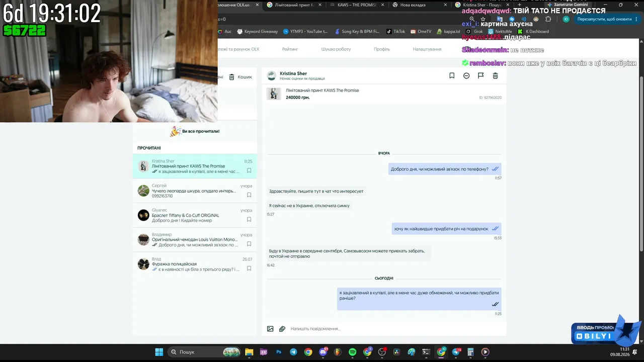Open File Explorer from the taskbar
644x362 pixels.
(249, 352)
